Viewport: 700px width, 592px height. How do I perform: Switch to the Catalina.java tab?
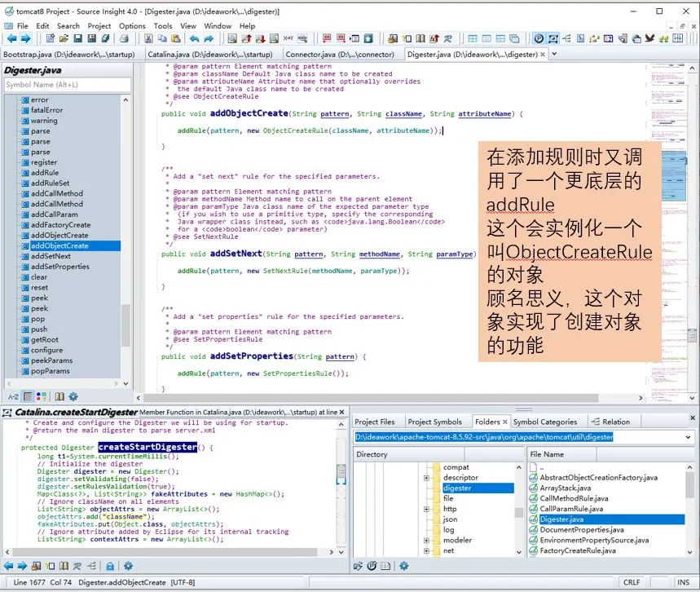(210, 54)
